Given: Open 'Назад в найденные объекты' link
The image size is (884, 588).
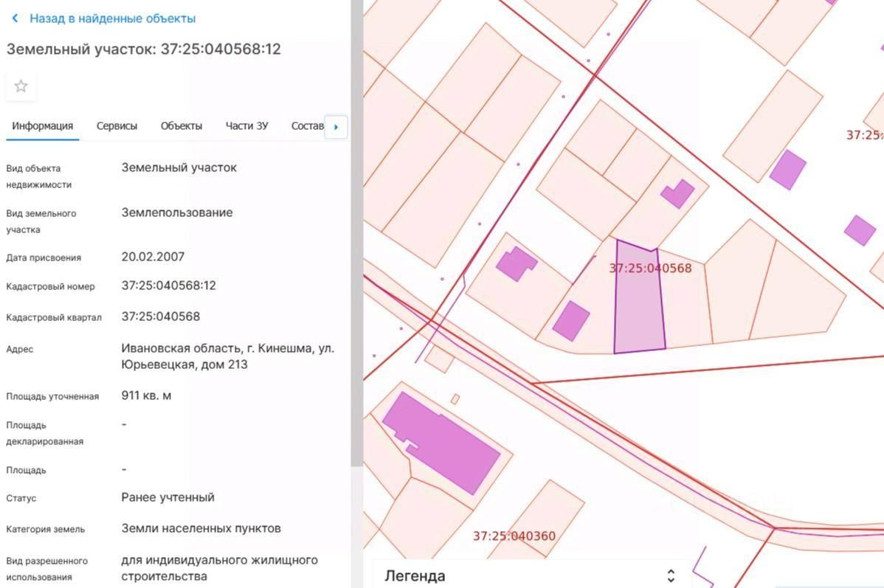Looking at the screenshot, I should tap(112, 18).
